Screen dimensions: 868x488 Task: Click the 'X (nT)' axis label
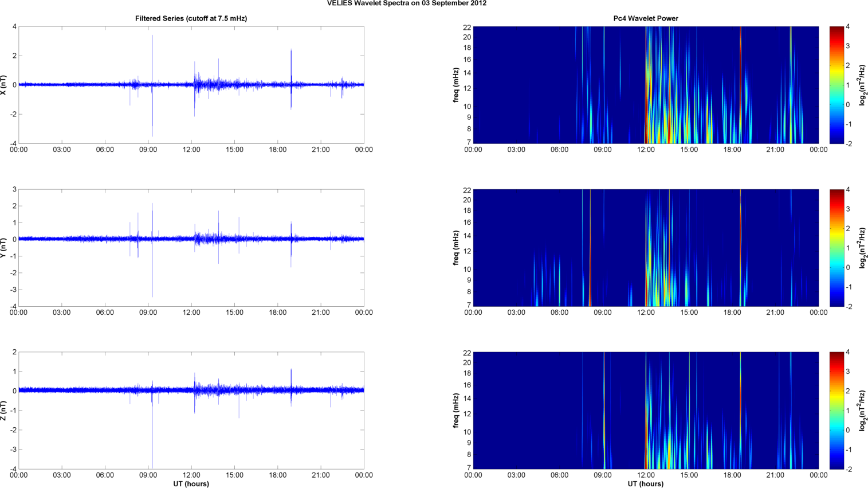click(5, 85)
